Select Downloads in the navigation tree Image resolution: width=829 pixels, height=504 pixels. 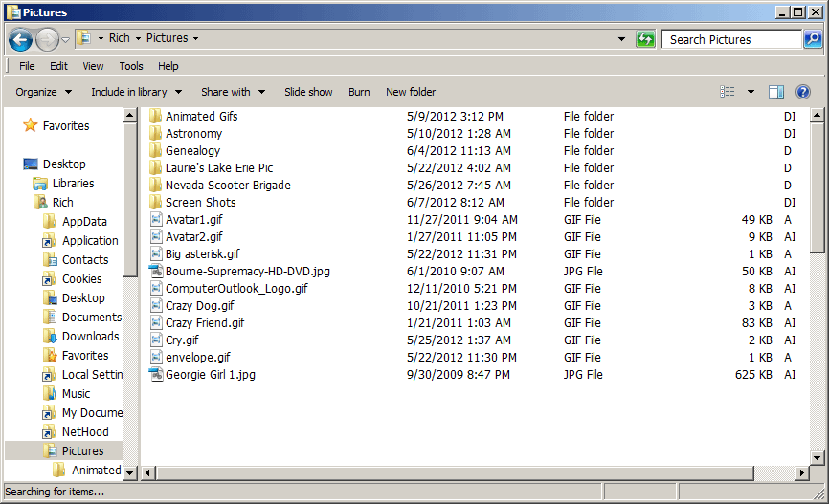point(90,337)
